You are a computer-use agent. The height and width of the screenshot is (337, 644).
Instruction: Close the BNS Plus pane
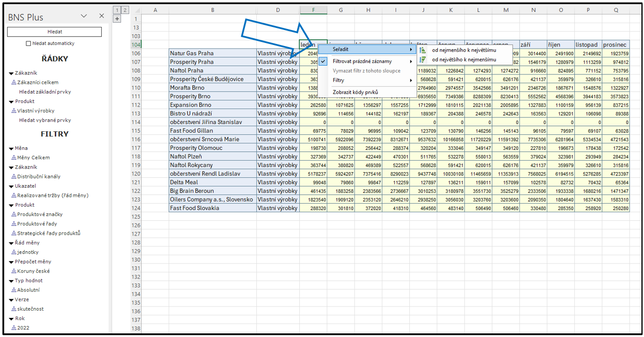coord(101,16)
